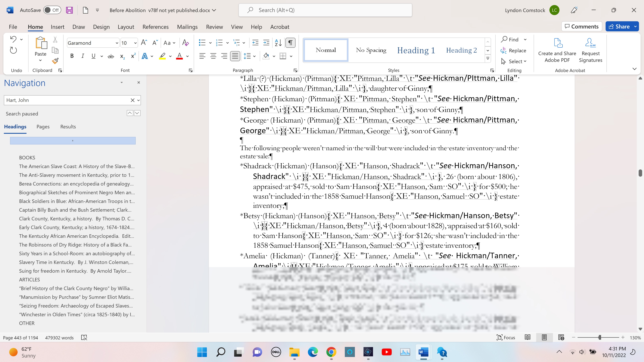
Task: Toggle the Show/Hide paragraph marks button
Action: [x=290, y=43]
